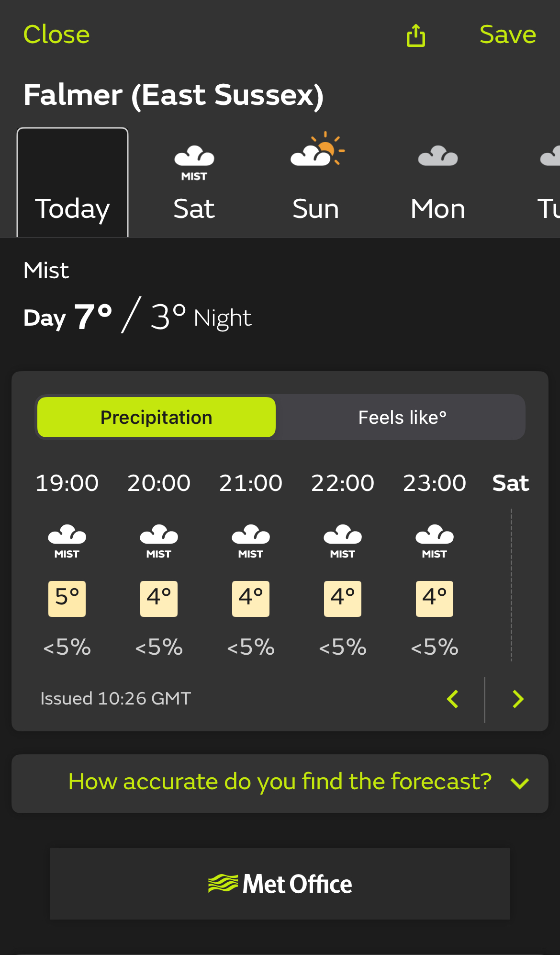Select the Sun day tab
Screen dimensions: 560x955
(x=316, y=182)
